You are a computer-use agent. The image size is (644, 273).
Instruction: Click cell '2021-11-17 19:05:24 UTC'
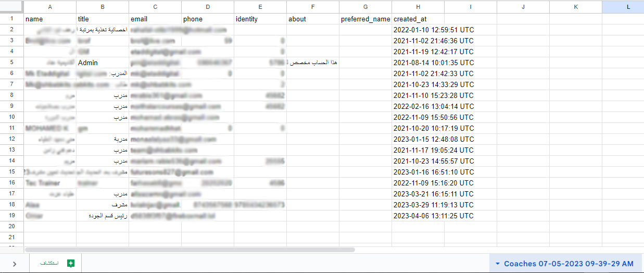[434, 150]
